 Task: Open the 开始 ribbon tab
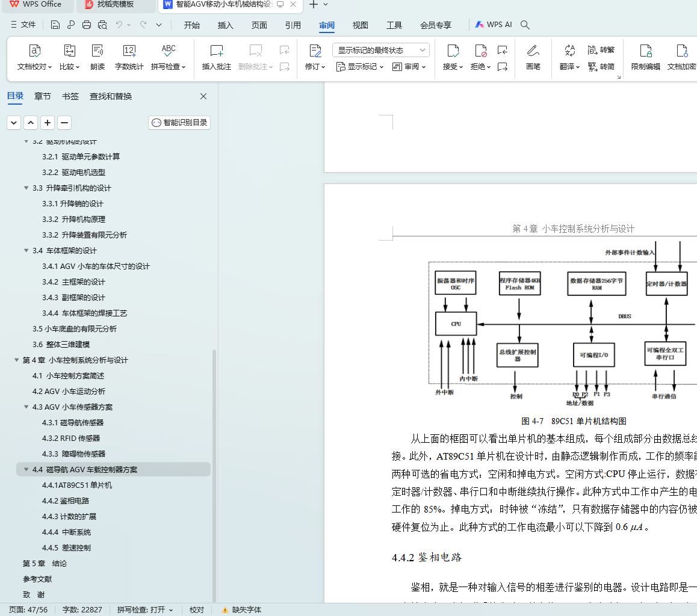tap(191, 25)
